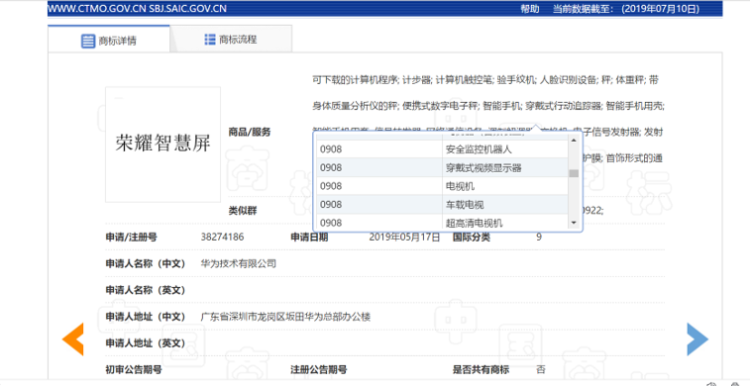Screen dimensions: 750x386
Task: Select the 超高清电视机 row
Action: (442, 222)
